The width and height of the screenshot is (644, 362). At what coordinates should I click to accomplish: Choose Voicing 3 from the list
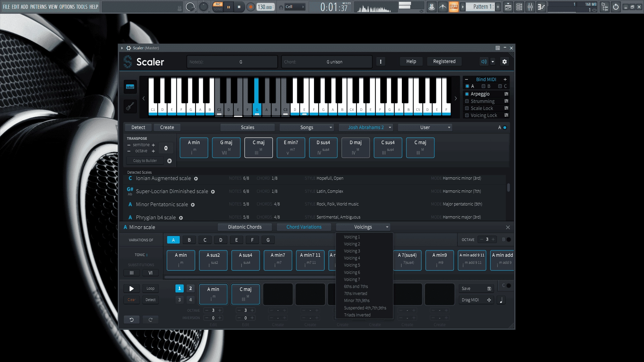point(352,251)
